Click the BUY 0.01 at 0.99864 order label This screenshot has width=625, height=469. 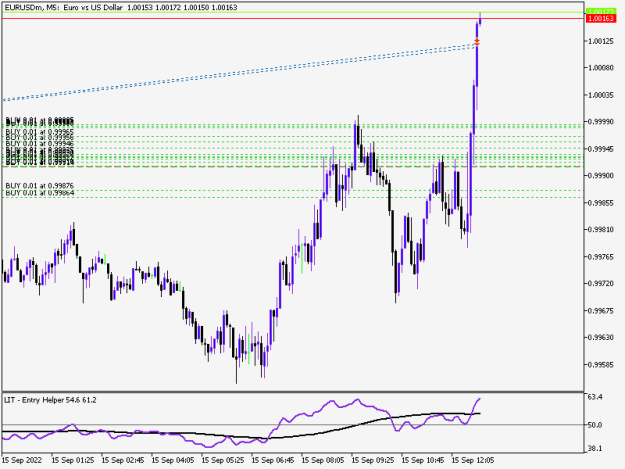pyautogui.click(x=40, y=193)
